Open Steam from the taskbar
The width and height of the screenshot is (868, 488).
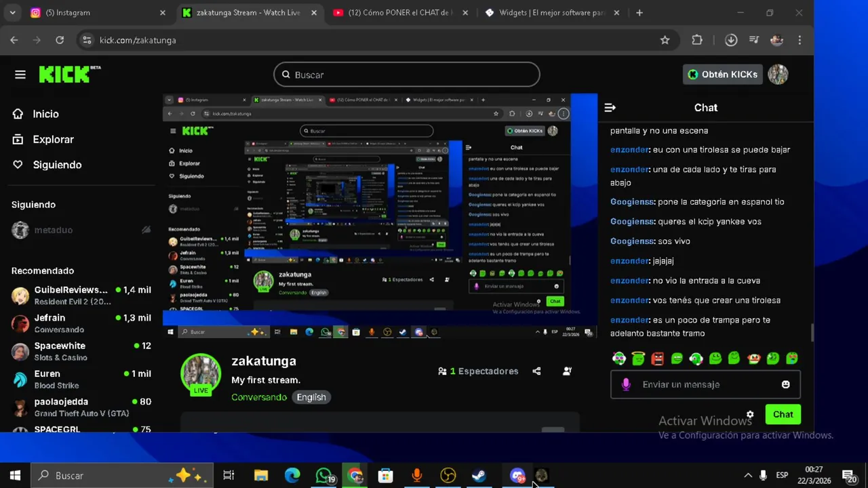(479, 475)
